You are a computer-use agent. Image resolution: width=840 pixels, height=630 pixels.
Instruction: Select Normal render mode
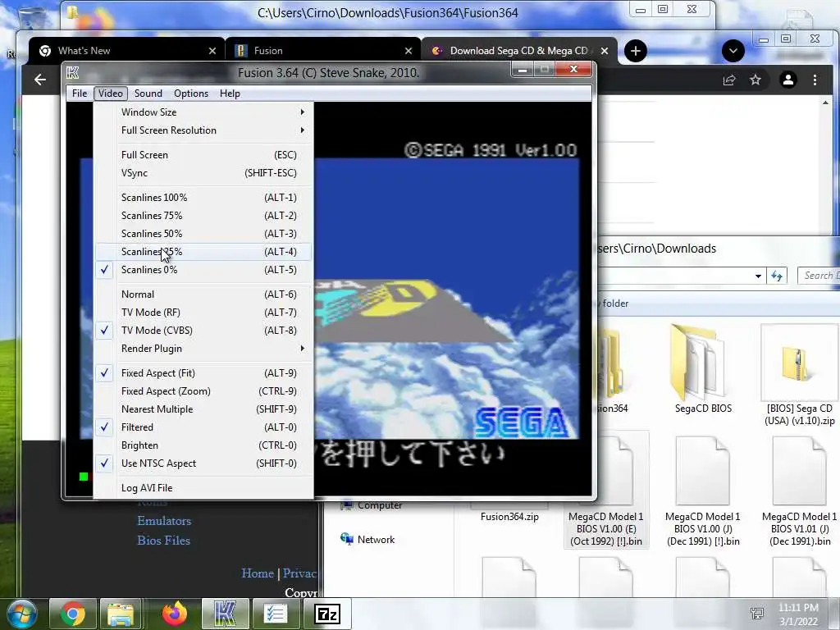point(203,294)
